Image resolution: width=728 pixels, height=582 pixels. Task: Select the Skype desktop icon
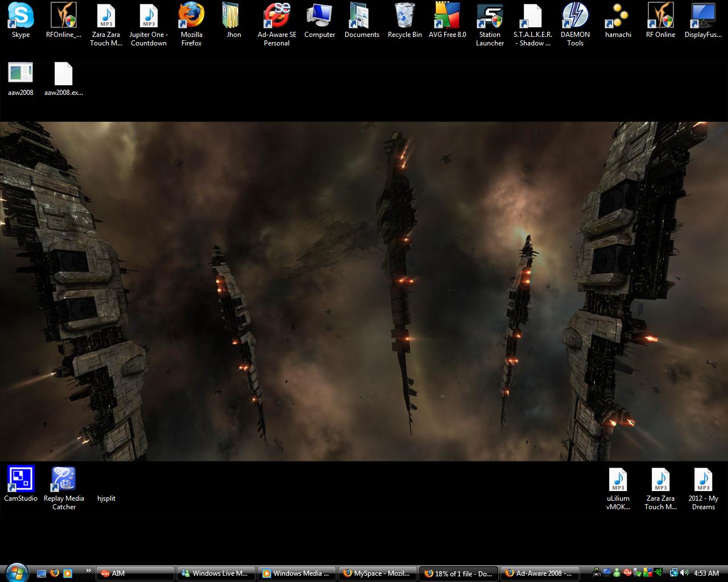[20, 21]
